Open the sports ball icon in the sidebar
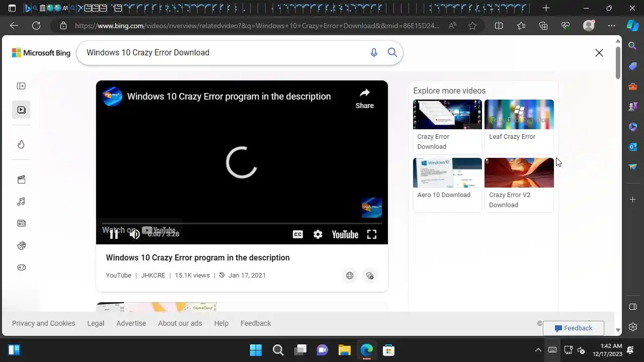Viewport: 644px width, 362px height. (x=21, y=246)
